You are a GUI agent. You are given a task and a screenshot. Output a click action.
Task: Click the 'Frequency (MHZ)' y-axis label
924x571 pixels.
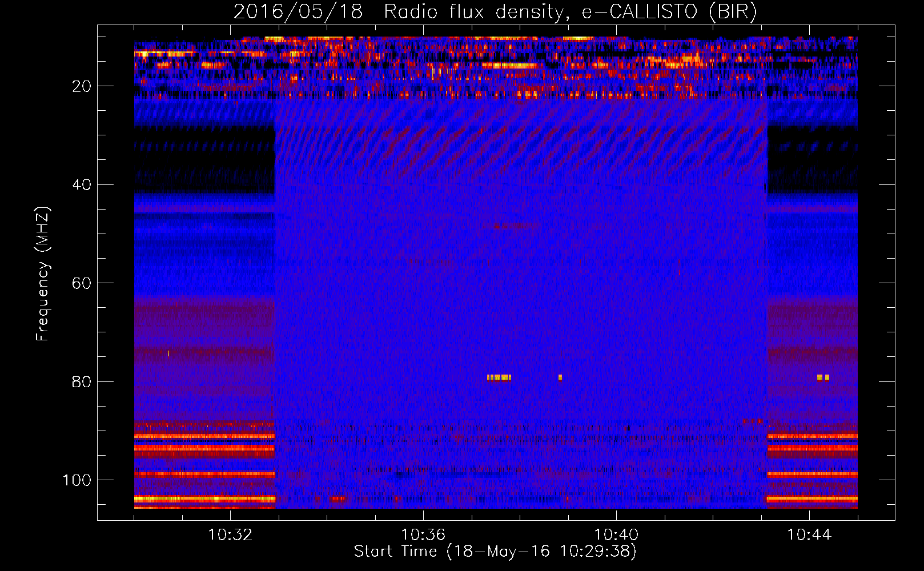tap(43, 274)
